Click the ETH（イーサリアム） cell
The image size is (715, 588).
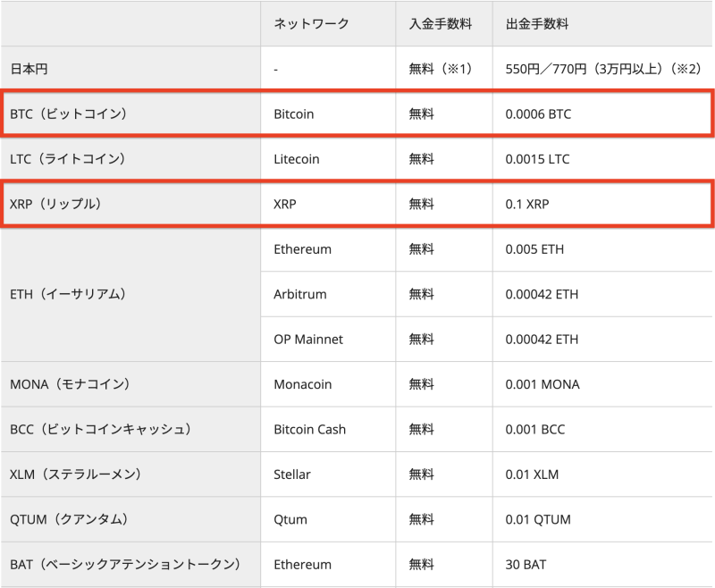point(68,294)
